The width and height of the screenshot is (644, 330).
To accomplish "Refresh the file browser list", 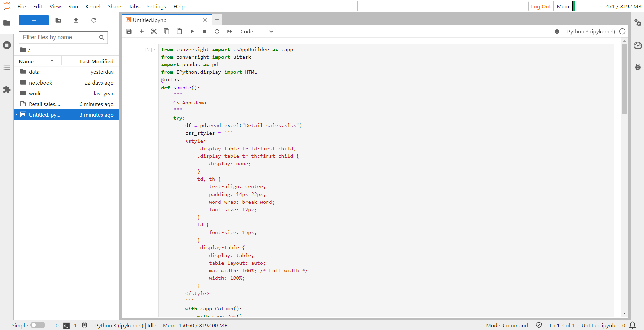I will click(x=94, y=20).
